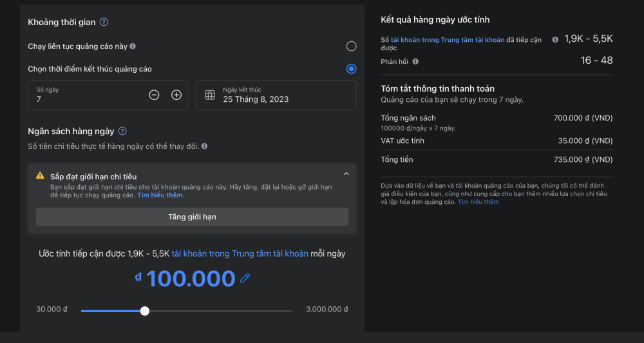Show info icon after Số tiền chi tiêu thực tế
644x343 pixels.
click(205, 146)
